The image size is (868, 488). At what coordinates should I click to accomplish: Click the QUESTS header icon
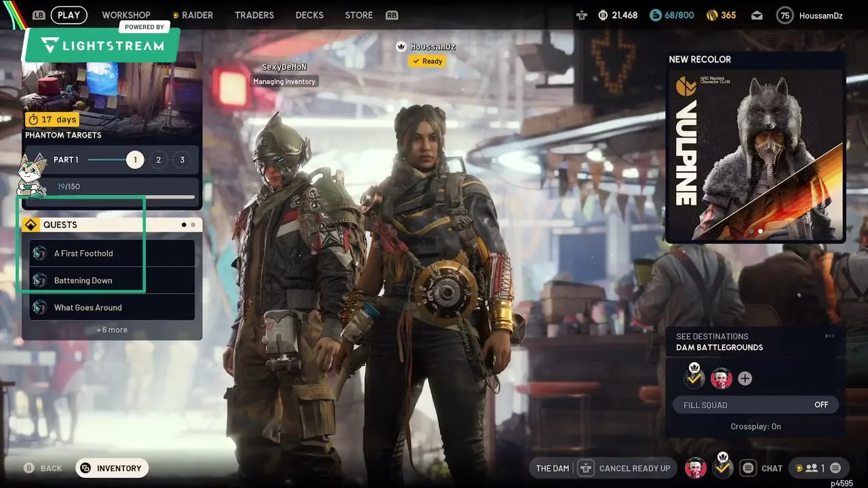pyautogui.click(x=31, y=225)
